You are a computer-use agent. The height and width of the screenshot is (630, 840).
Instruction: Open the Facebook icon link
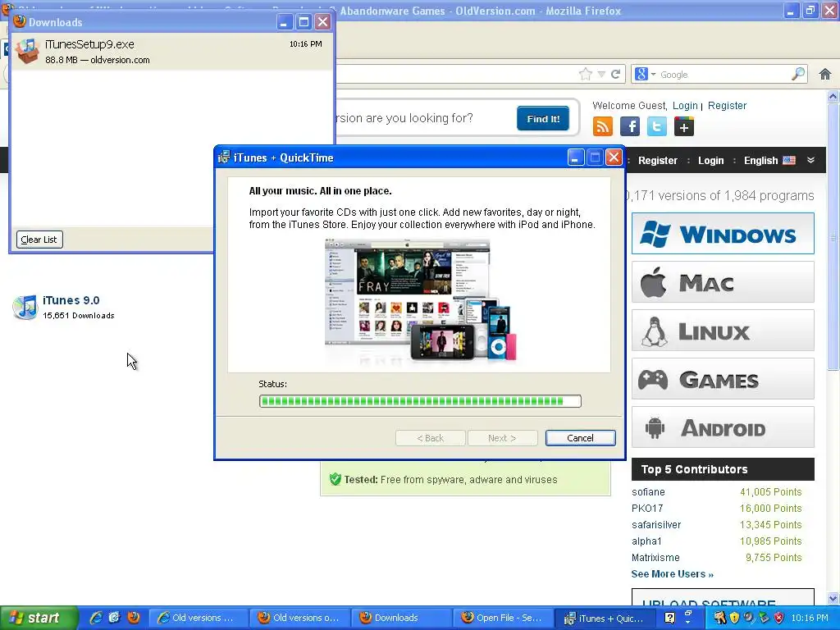pos(630,127)
